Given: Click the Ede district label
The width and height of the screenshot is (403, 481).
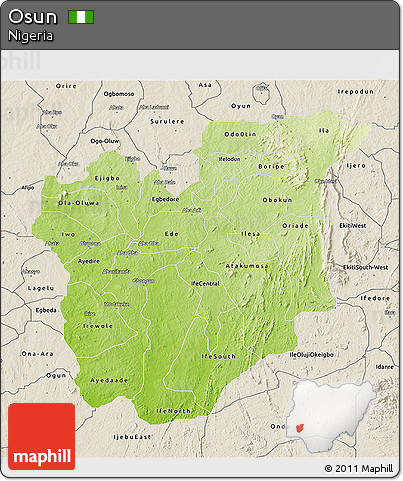Looking at the screenshot, I should [x=172, y=234].
